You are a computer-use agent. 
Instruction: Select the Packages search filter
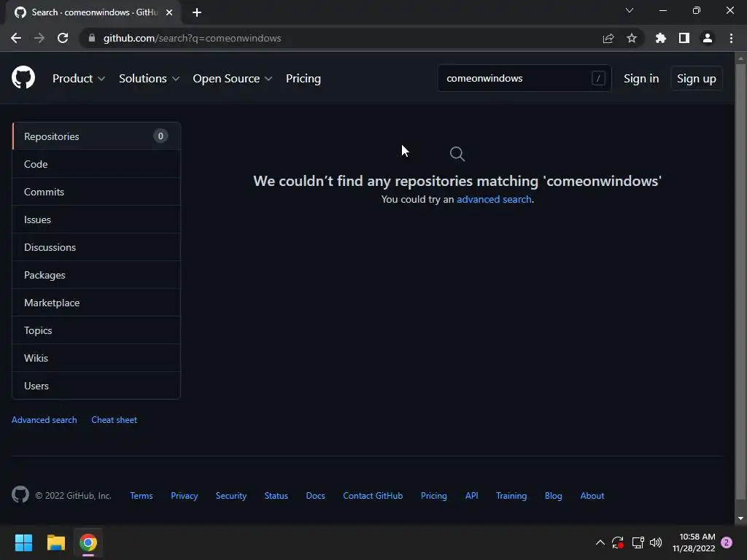click(x=96, y=275)
